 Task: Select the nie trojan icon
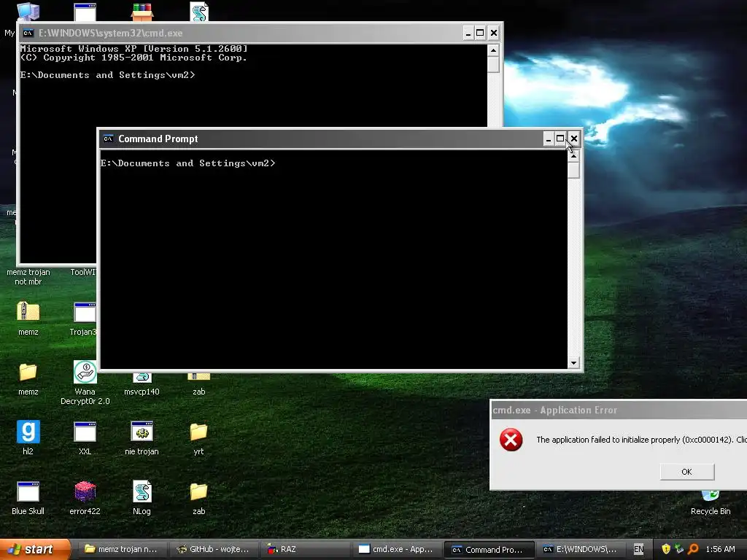click(x=142, y=432)
